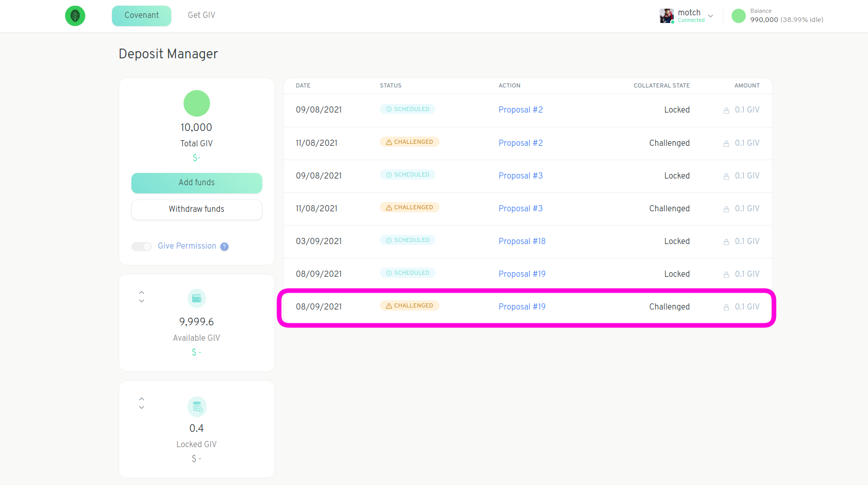Click lock icon in highlighted Proposal #19 row
Image resolution: width=868 pixels, height=485 pixels.
(x=726, y=307)
